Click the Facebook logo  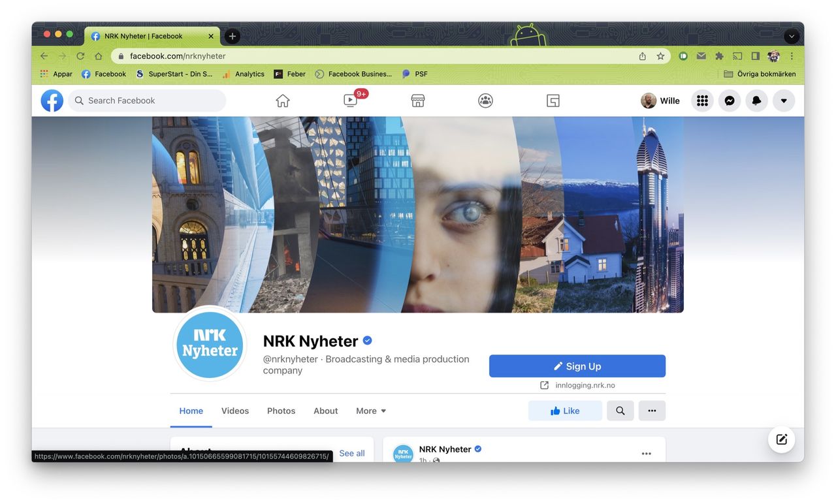point(52,101)
